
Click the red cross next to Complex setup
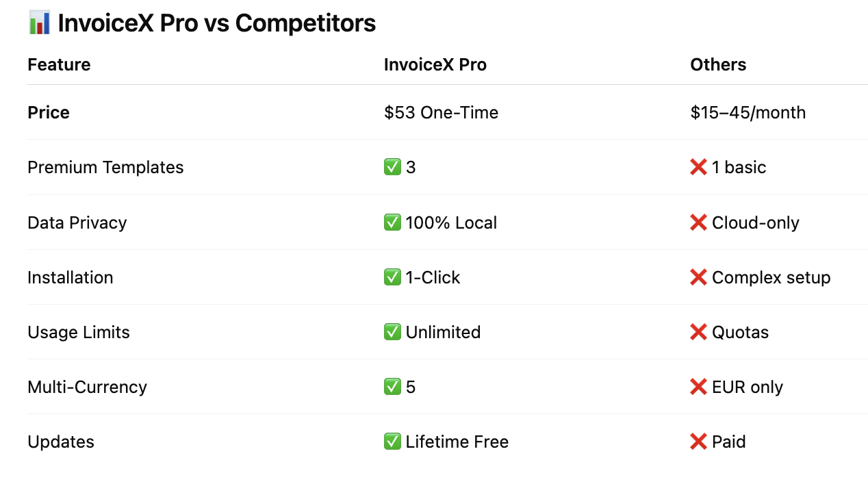[x=698, y=277]
